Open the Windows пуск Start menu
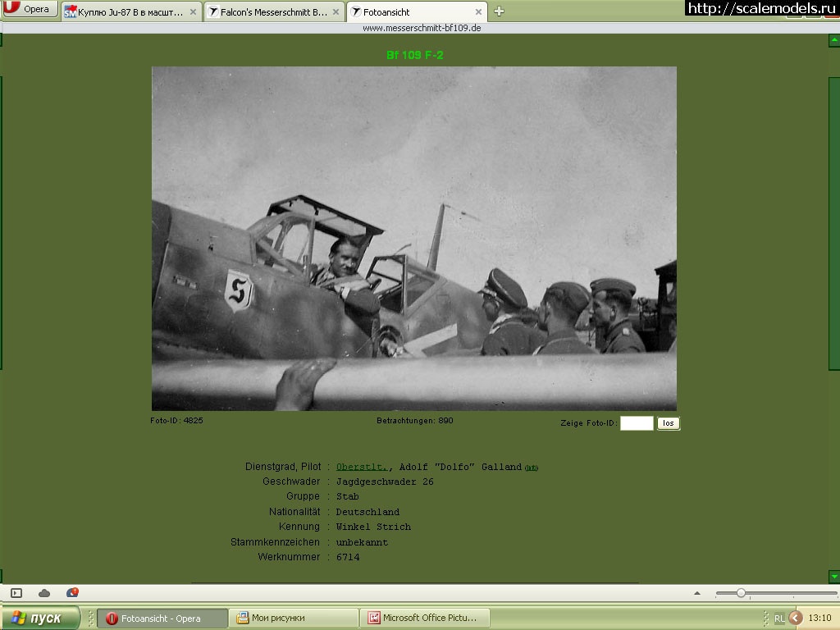840x630 pixels. pyautogui.click(x=39, y=619)
